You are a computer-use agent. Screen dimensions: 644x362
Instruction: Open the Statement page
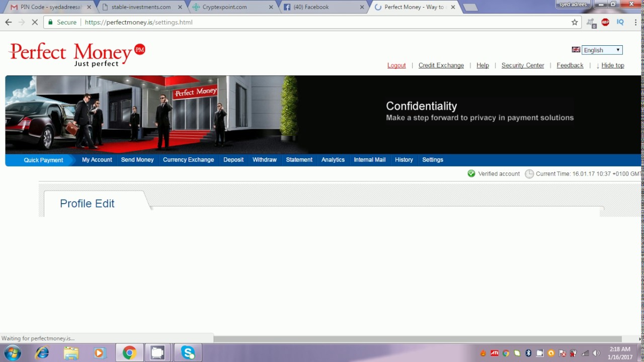299,160
